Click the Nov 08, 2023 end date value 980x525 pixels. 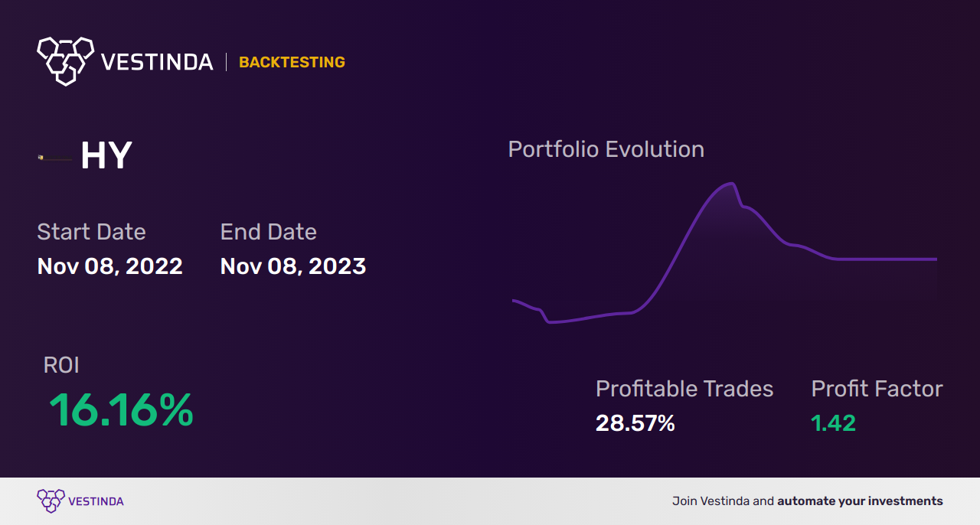pyautogui.click(x=292, y=266)
